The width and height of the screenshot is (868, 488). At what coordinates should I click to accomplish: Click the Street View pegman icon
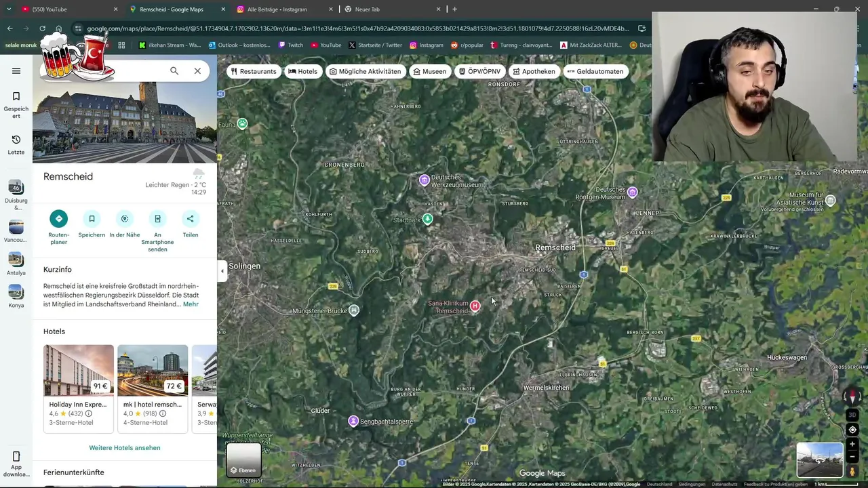[853, 471]
